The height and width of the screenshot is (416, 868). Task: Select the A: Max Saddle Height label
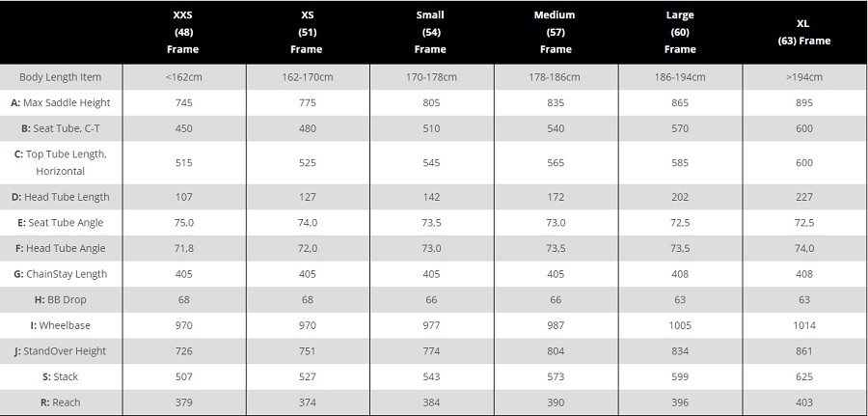point(61,102)
